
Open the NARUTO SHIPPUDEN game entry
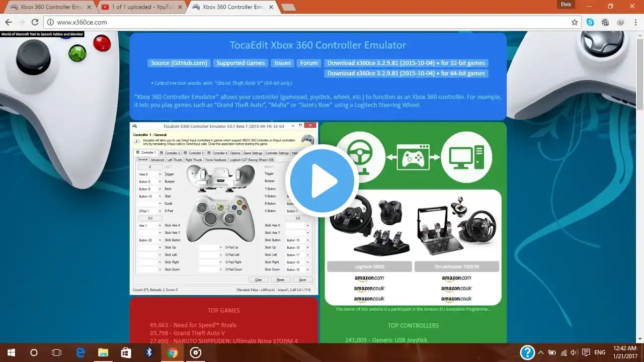click(x=223, y=341)
